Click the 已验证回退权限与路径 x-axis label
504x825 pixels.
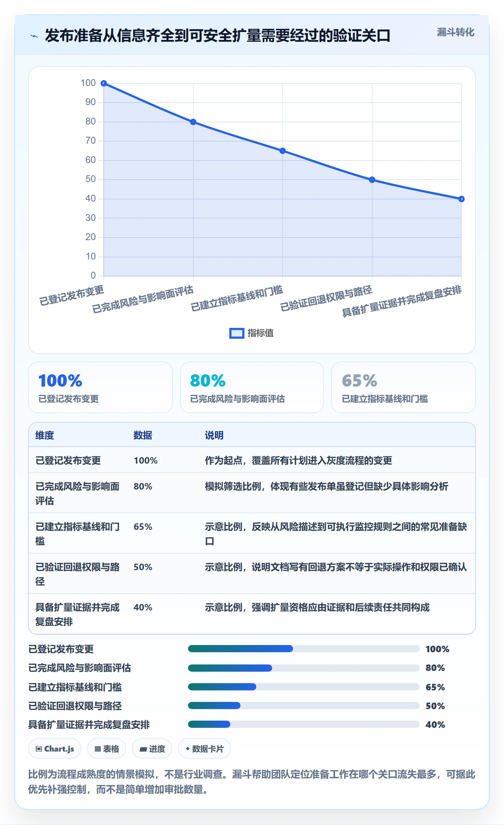point(326,298)
